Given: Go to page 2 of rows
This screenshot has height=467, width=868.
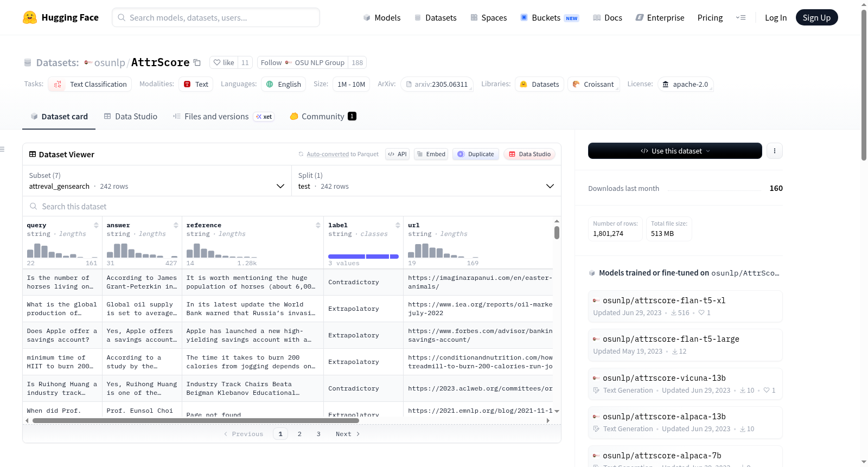Looking at the screenshot, I should pos(299,434).
